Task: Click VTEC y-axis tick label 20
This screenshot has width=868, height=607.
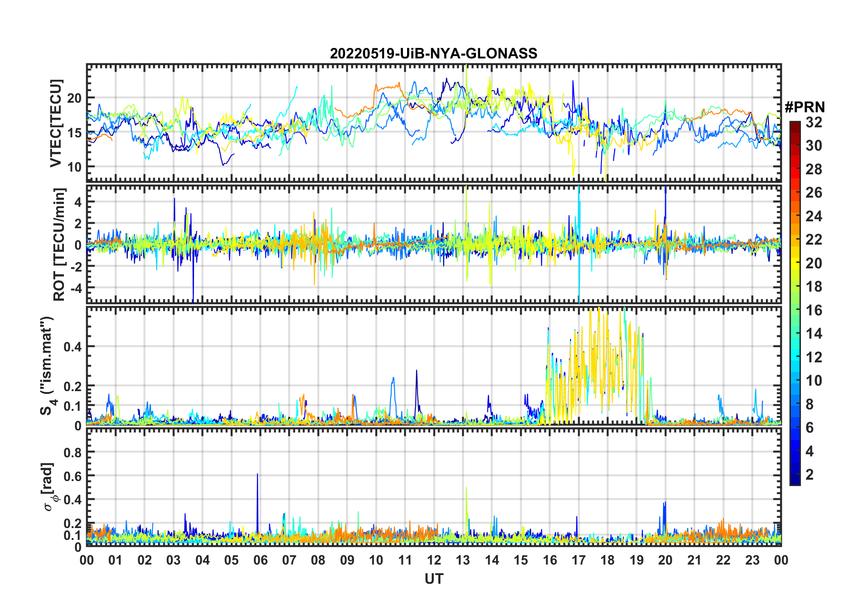Action: click(x=75, y=98)
